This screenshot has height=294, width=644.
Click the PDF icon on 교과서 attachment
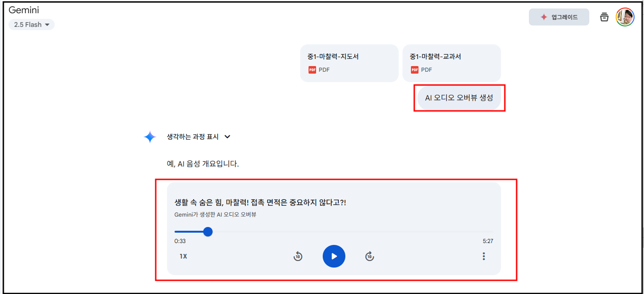[x=415, y=70]
